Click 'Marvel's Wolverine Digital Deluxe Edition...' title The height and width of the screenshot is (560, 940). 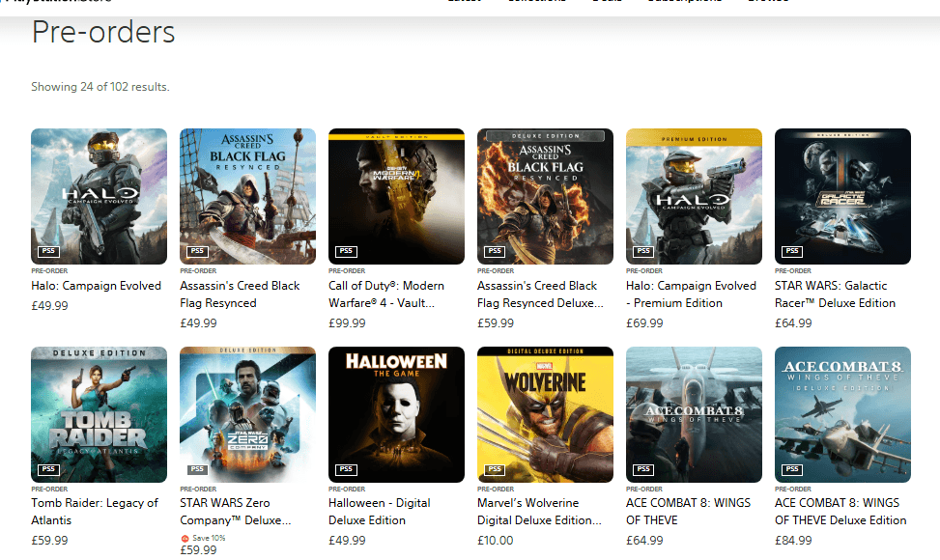tap(539, 512)
